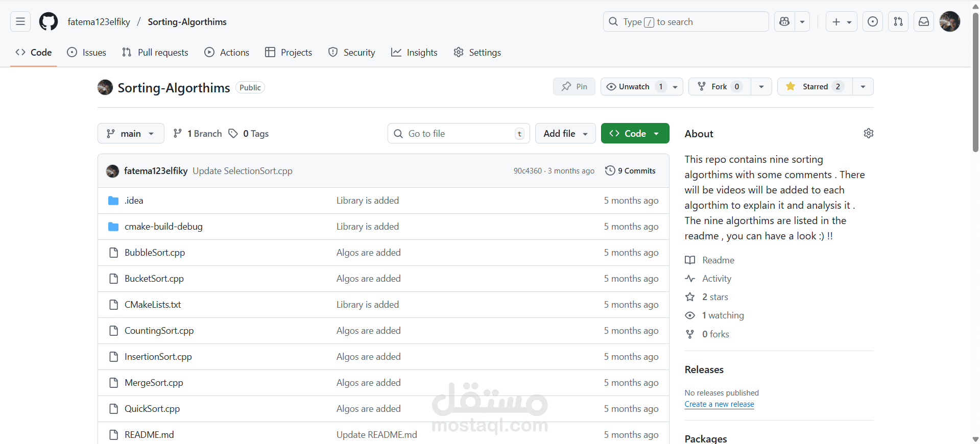Toggle the Starred button to unstar
Screen dimensions: 980x444
(x=815, y=87)
